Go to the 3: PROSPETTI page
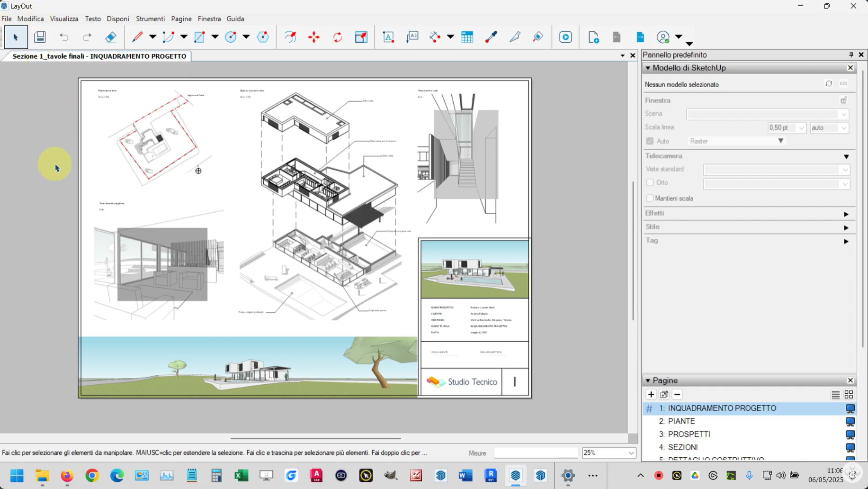Screen dimensions: 868x489 click(689, 434)
